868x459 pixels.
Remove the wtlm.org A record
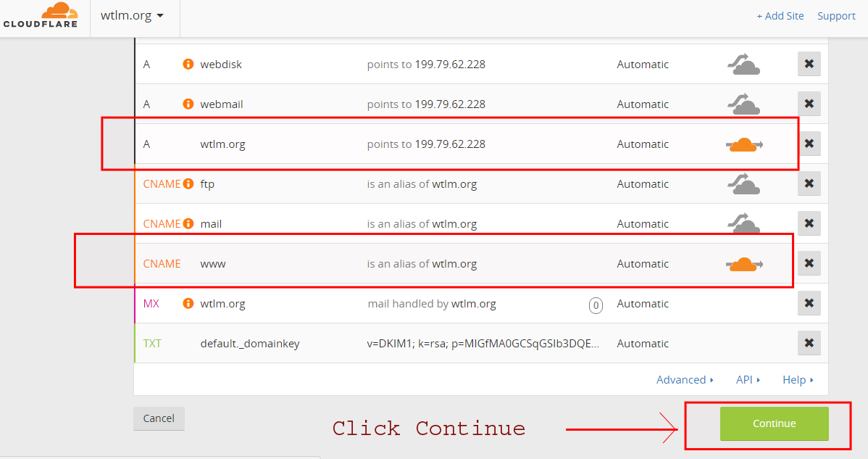click(x=809, y=144)
